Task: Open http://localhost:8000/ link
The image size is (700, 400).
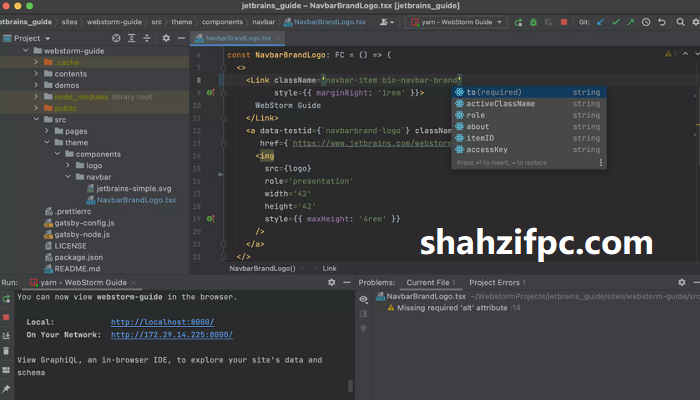Action: coord(162,322)
